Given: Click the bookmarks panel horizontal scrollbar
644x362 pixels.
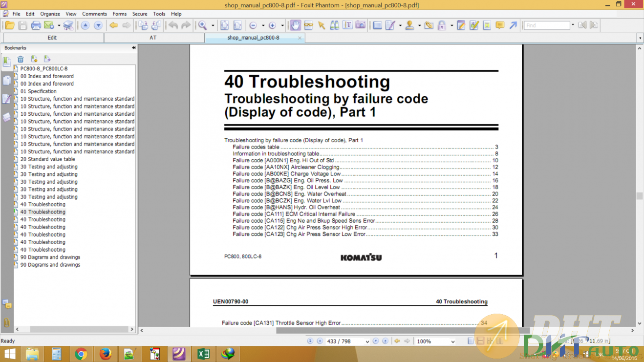Looking at the screenshot, I should [x=75, y=330].
